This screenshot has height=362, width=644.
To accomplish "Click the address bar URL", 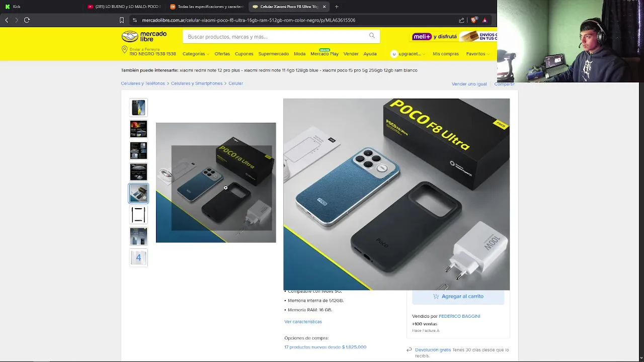I will coord(249,20).
